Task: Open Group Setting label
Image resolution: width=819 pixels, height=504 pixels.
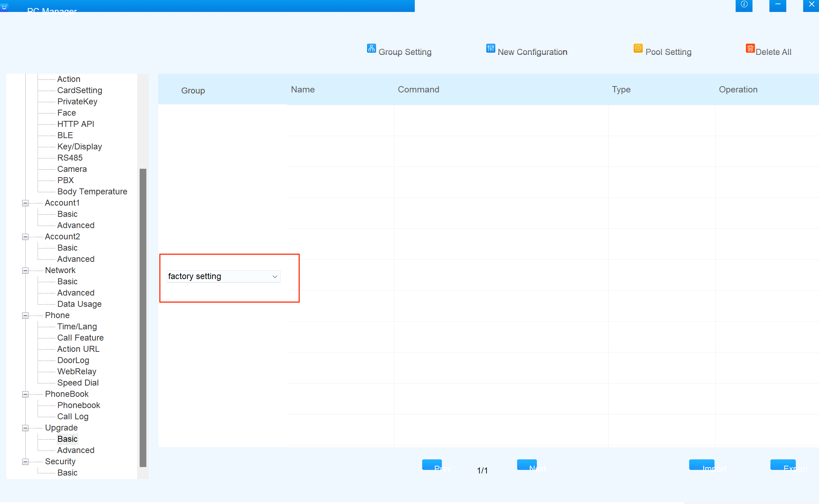Action: pos(405,52)
